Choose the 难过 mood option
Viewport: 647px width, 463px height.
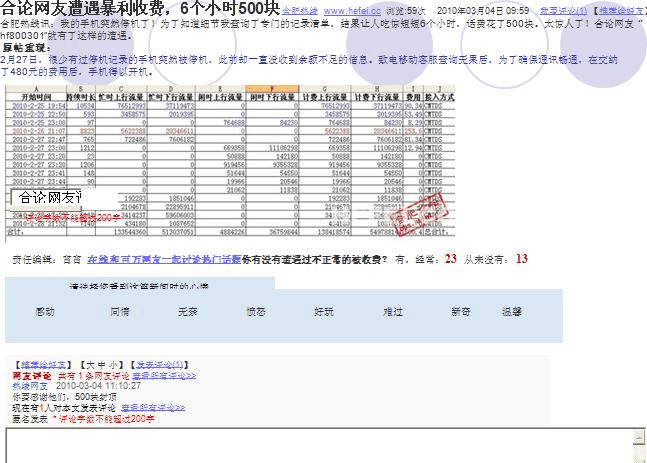[x=392, y=312]
